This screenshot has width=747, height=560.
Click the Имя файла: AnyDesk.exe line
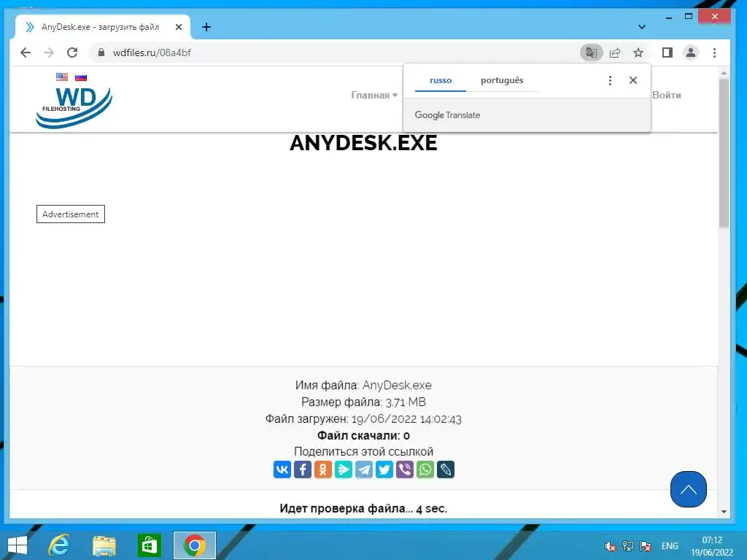pos(363,385)
